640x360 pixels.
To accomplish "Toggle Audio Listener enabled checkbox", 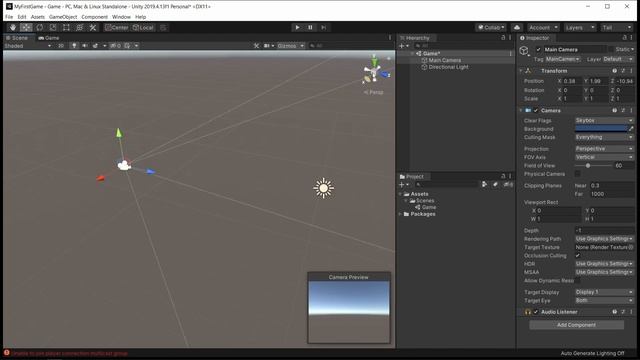I will [536, 311].
